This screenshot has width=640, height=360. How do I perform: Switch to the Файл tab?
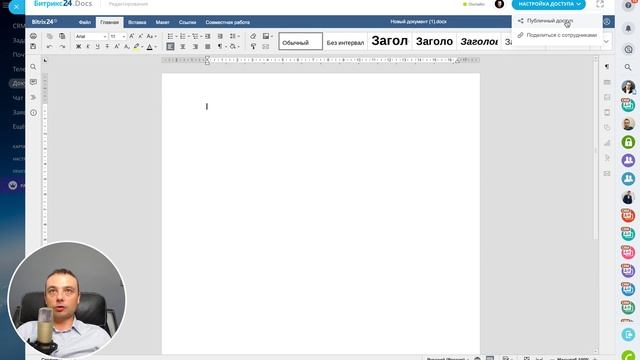coord(85,22)
